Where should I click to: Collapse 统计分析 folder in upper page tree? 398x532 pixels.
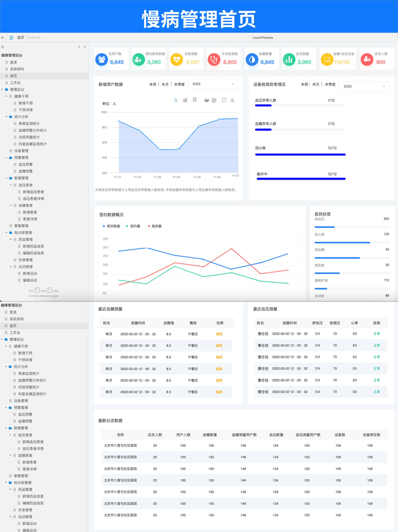pos(7,117)
